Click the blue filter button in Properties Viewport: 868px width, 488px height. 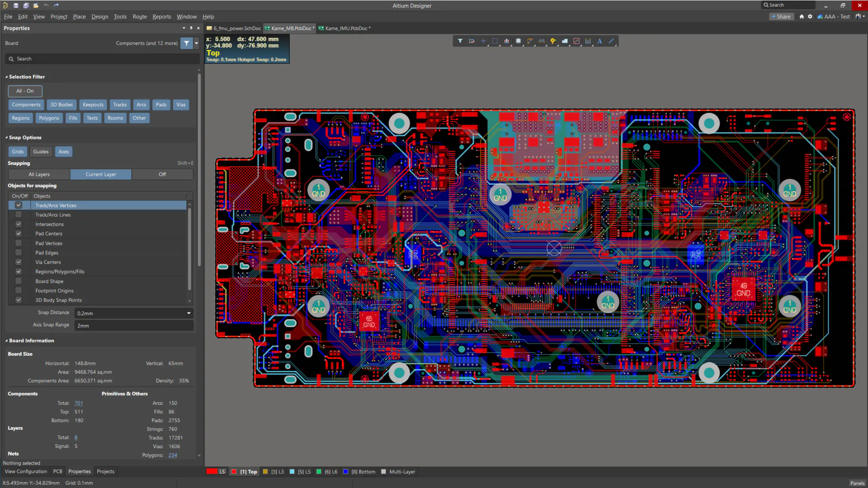[186, 43]
